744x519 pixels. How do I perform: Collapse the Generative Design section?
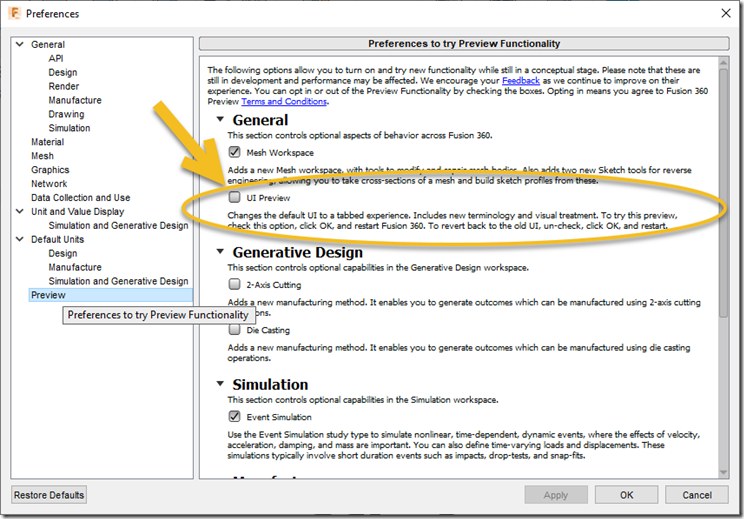(220, 251)
